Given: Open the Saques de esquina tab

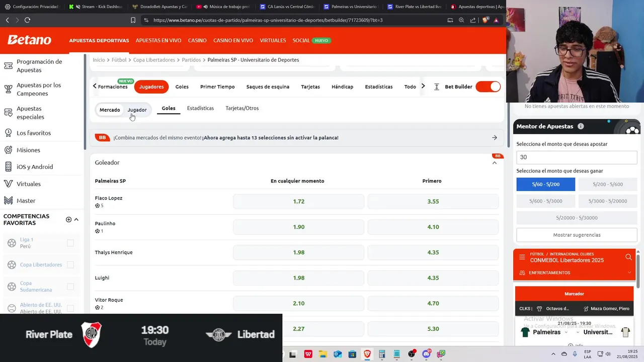Looking at the screenshot, I should tap(268, 86).
